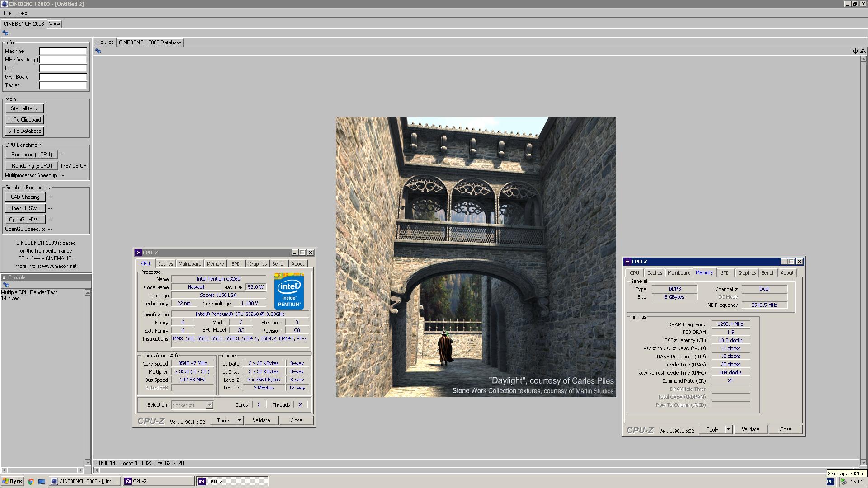Run the C4D Shading test
This screenshot has width=868, height=488.
pyautogui.click(x=25, y=197)
